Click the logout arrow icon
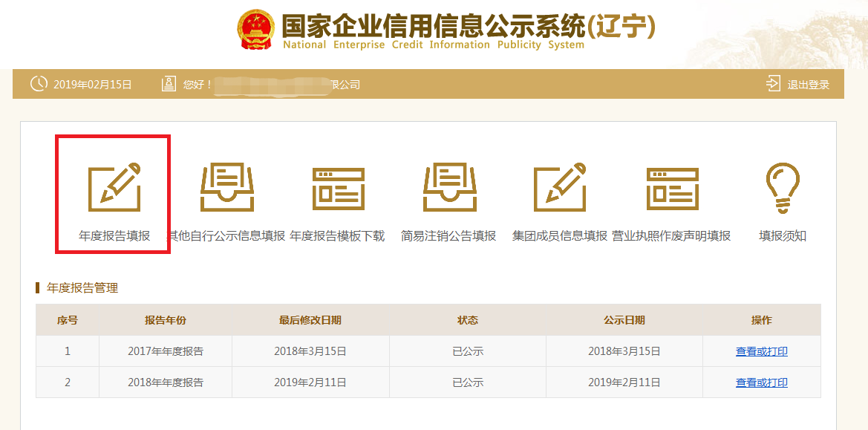Screen dimensions: 868x430 point(773,84)
